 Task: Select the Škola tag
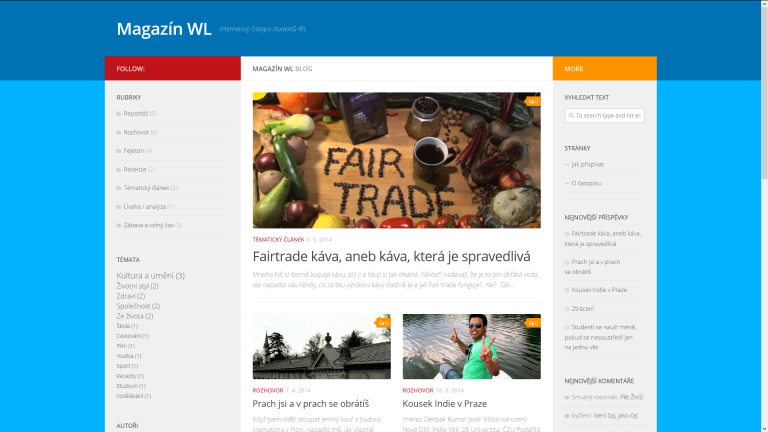click(x=127, y=326)
